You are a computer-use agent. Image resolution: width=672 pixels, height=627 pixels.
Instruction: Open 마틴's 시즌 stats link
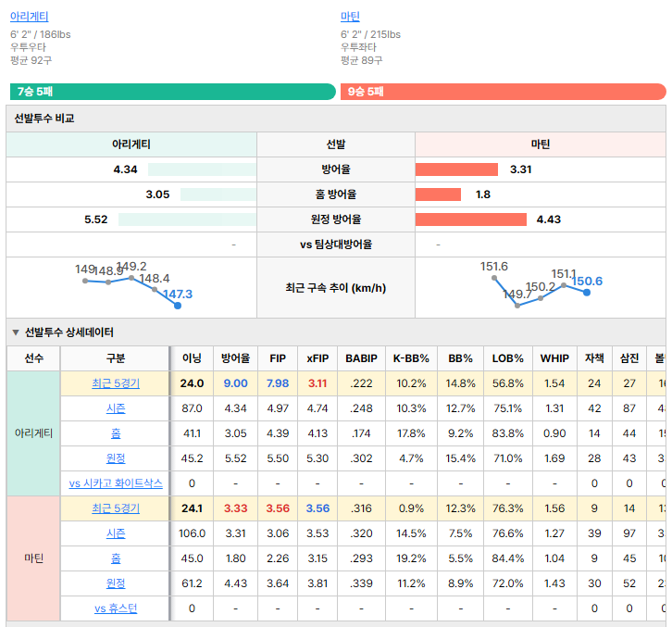[116, 533]
